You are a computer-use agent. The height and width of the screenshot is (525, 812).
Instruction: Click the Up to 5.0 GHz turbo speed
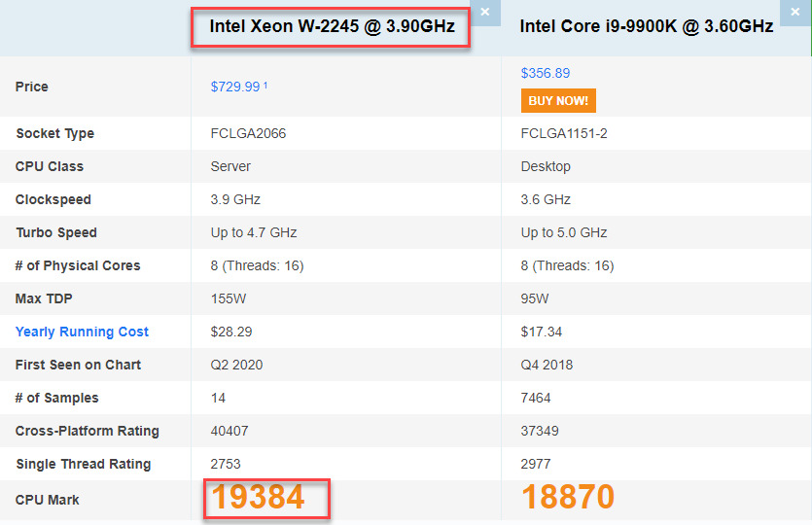click(x=564, y=232)
